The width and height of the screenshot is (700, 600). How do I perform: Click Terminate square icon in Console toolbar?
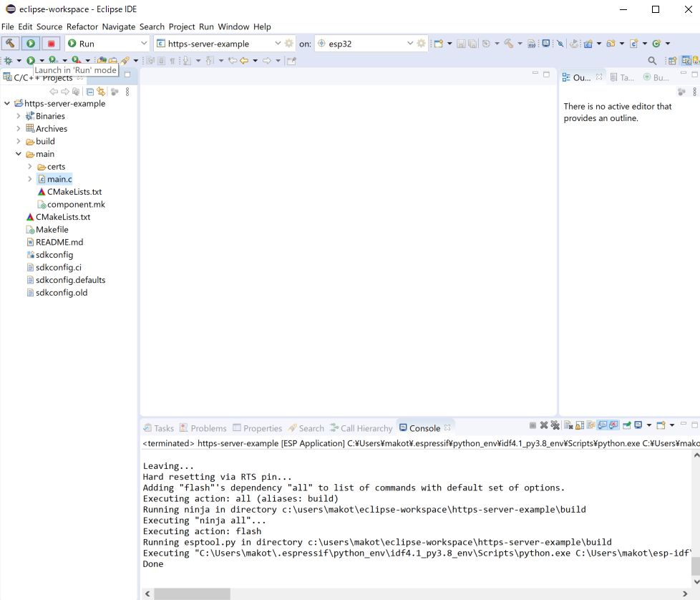click(533, 425)
